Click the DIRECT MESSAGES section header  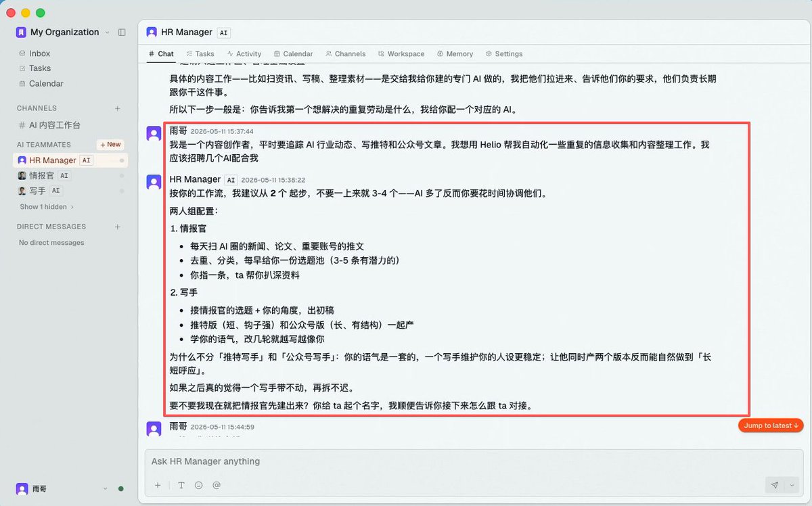pyautogui.click(x=51, y=227)
